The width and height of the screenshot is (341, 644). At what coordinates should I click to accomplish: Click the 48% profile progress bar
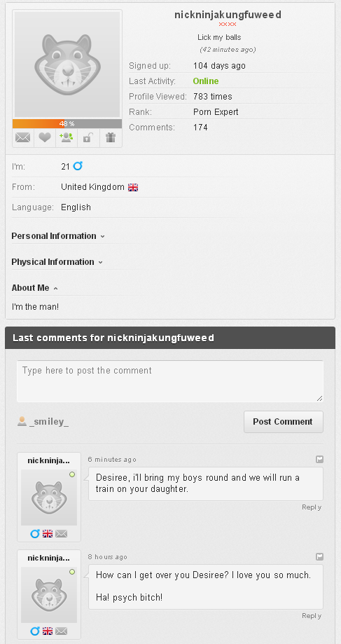(x=67, y=123)
